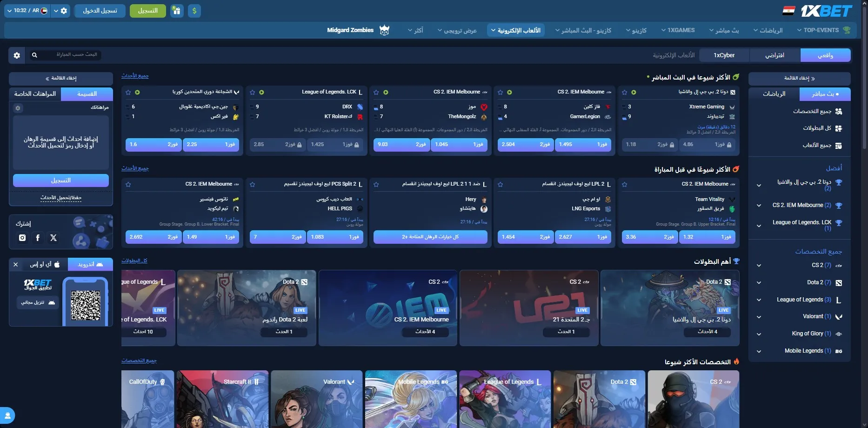
Task: Open the More menu
Action: (x=415, y=30)
